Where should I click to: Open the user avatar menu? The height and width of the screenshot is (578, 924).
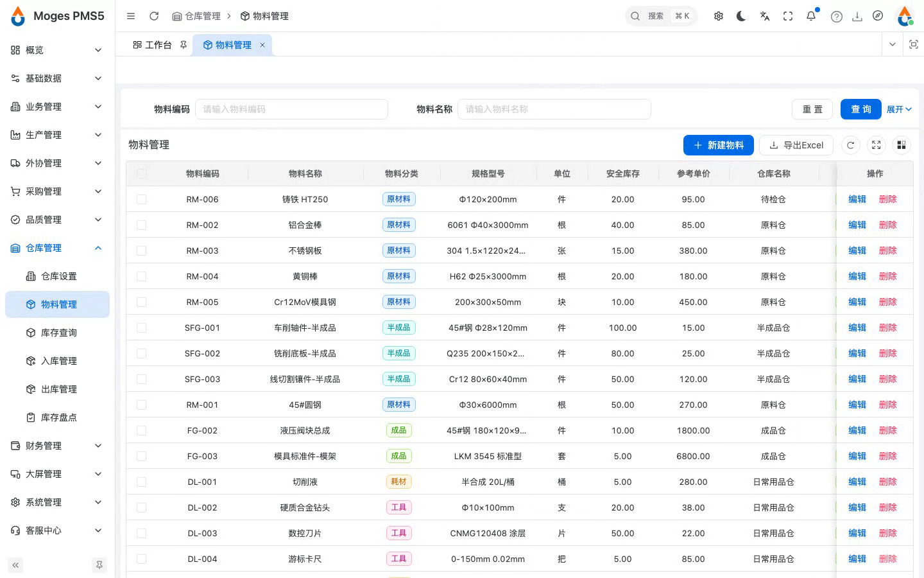click(x=905, y=16)
